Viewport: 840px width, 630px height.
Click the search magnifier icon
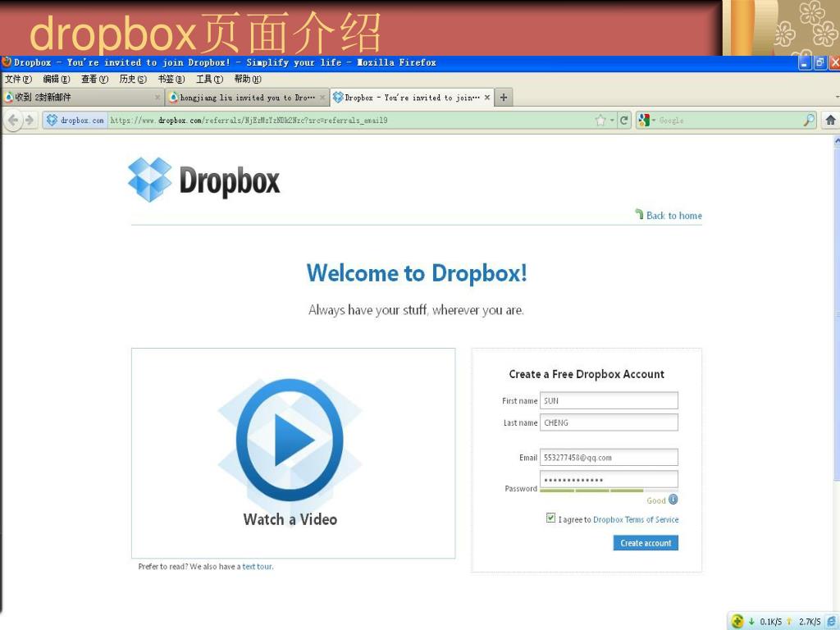click(x=809, y=121)
